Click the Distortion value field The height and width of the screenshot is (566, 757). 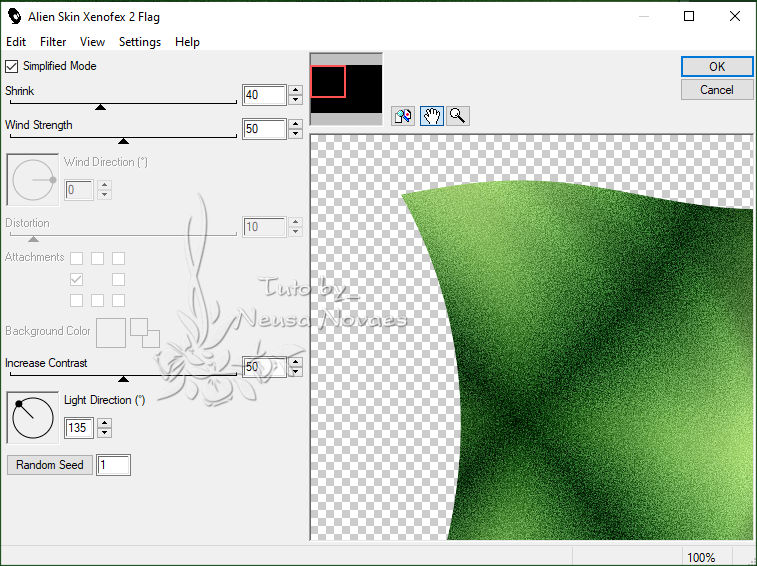click(264, 227)
